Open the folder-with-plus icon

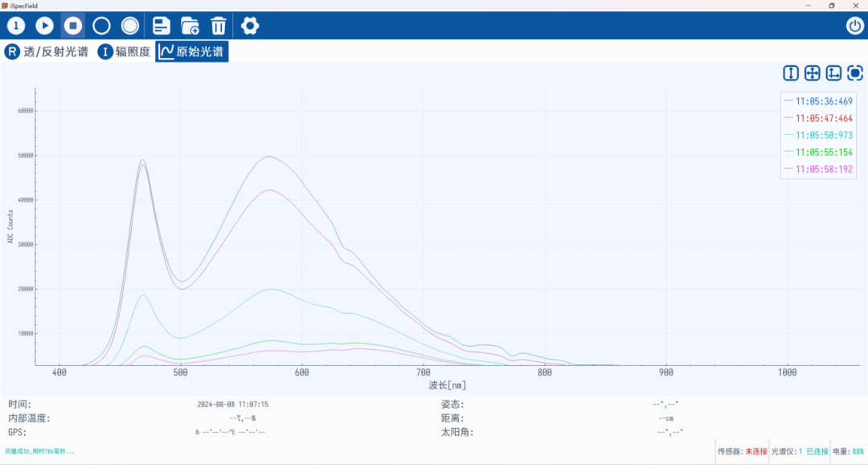click(x=190, y=26)
